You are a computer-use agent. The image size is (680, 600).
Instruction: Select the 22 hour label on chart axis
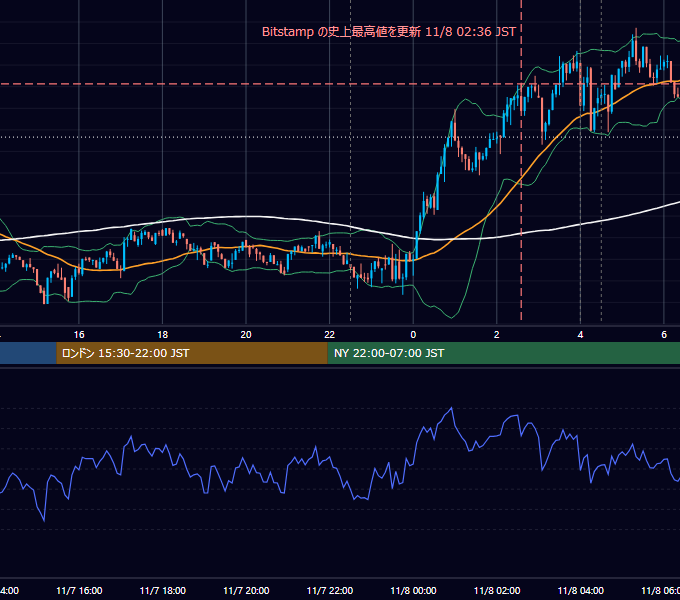330,334
